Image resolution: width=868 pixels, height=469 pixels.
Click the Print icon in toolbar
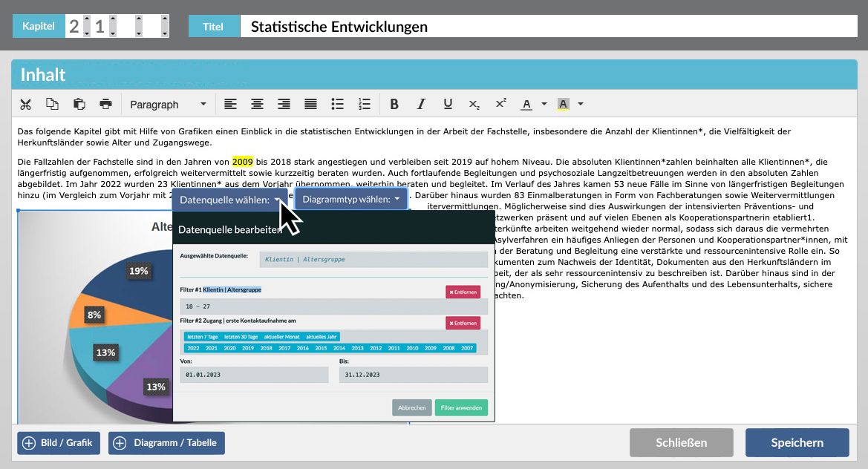tap(105, 105)
